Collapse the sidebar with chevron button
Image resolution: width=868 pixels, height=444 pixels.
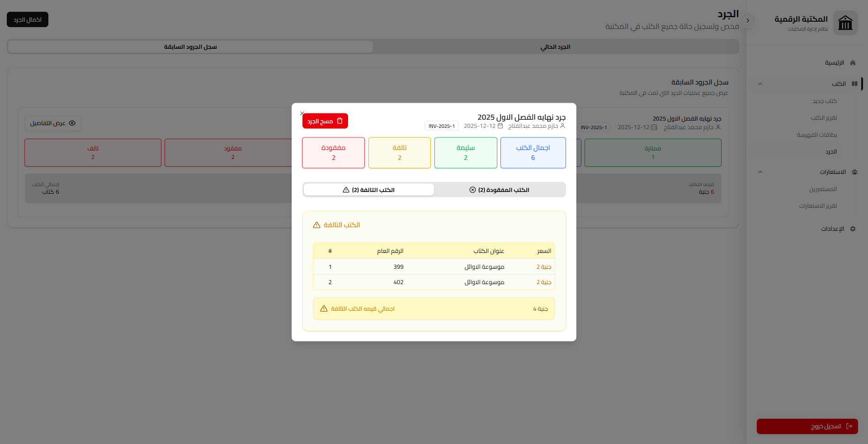[x=748, y=20]
